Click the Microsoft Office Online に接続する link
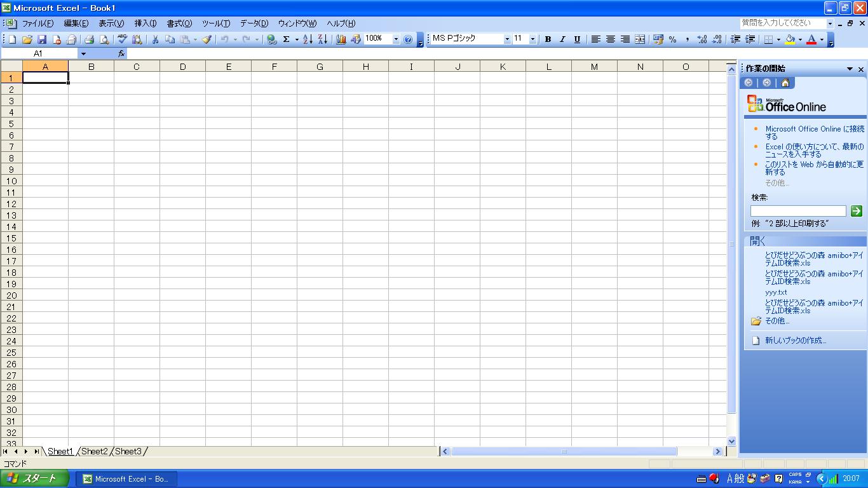This screenshot has height=488, width=868. coord(815,133)
